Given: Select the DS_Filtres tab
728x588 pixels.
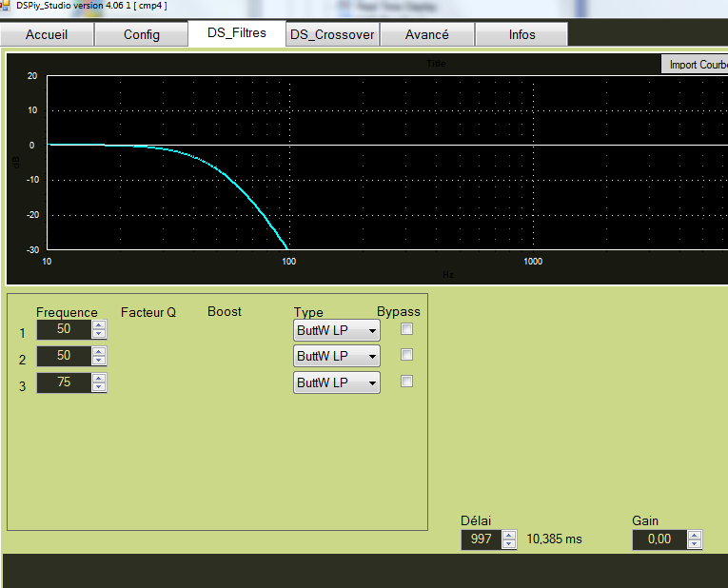Looking at the screenshot, I should [237, 33].
